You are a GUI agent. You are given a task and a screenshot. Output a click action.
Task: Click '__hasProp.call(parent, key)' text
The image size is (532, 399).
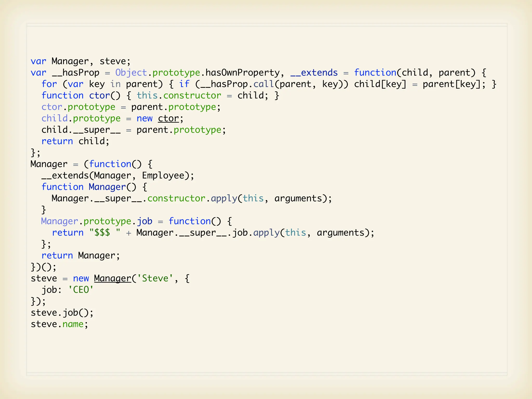271,84
